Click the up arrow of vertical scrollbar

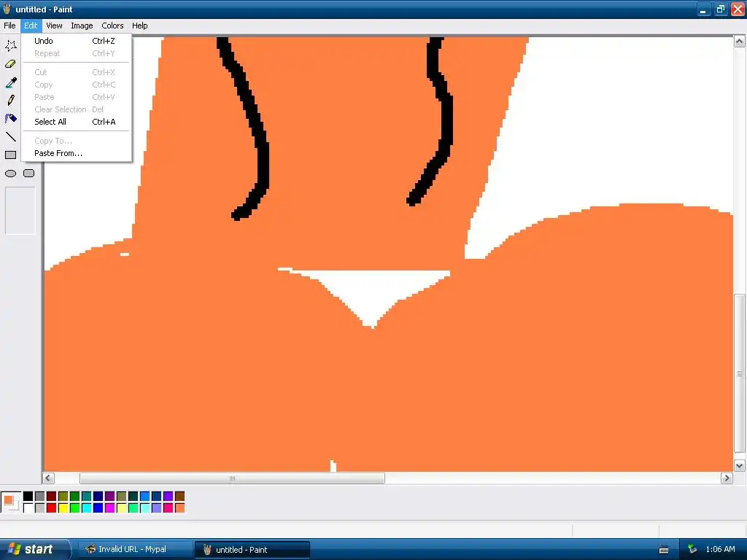tap(740, 42)
